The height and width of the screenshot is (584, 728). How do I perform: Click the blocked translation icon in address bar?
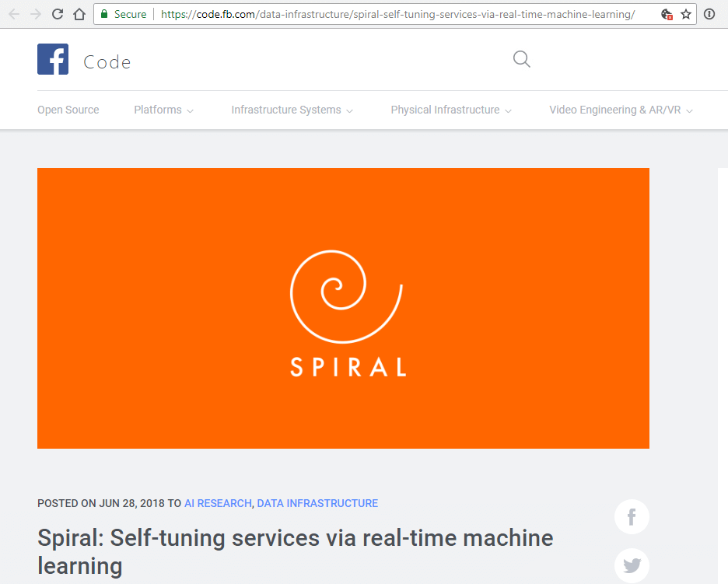click(665, 14)
